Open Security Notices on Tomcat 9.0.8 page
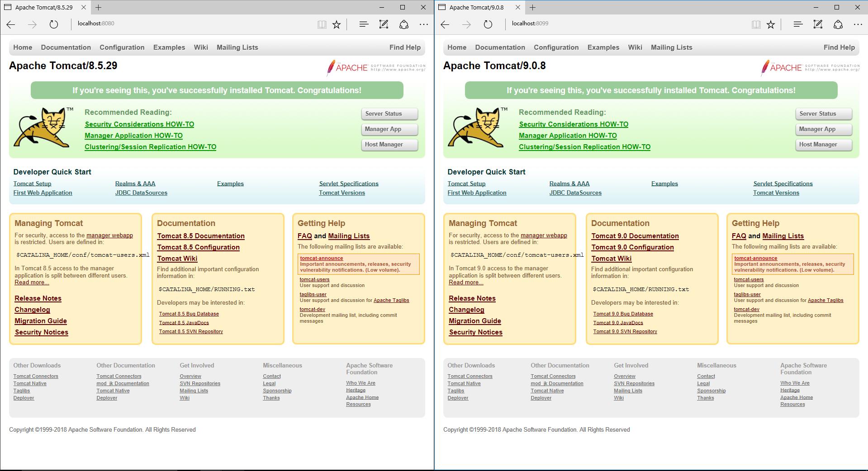 (475, 332)
